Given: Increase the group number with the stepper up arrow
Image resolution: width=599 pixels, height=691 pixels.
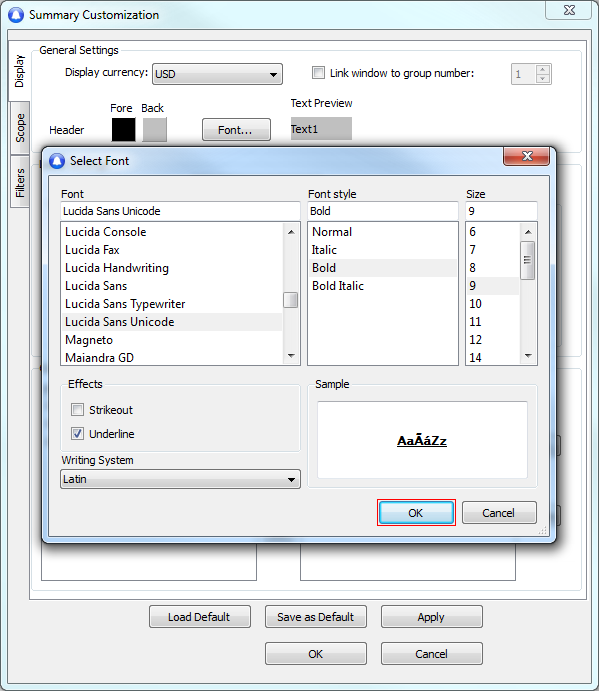Looking at the screenshot, I should click(x=543, y=70).
